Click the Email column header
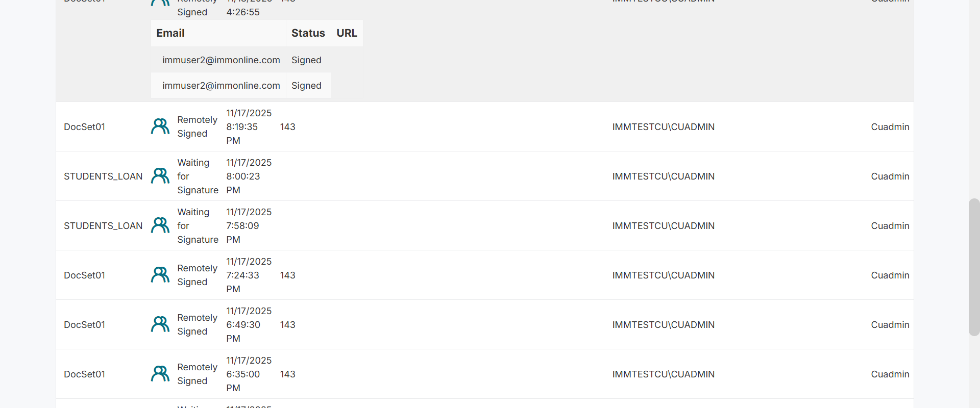This screenshot has width=980, height=408. point(170,33)
